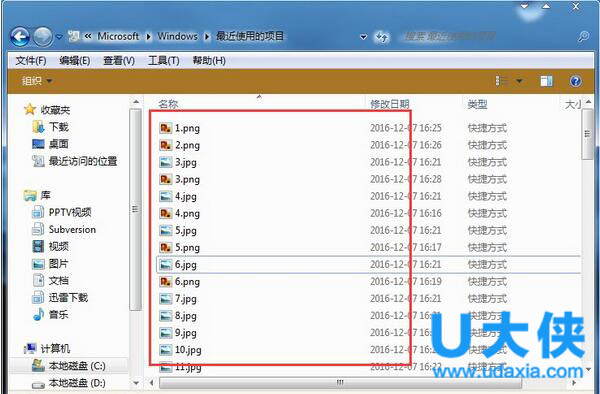Select the 5.png file icon
The width and height of the screenshot is (600, 394).
pos(166,247)
